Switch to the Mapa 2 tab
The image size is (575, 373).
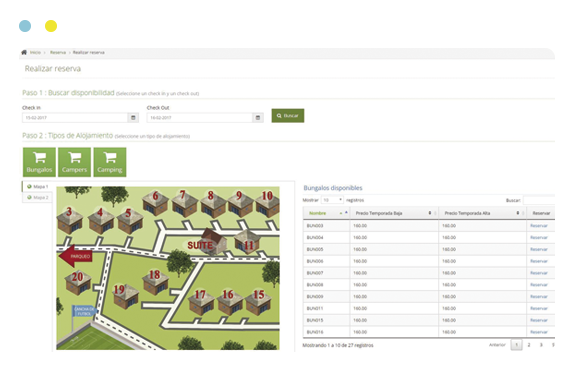tap(37, 198)
